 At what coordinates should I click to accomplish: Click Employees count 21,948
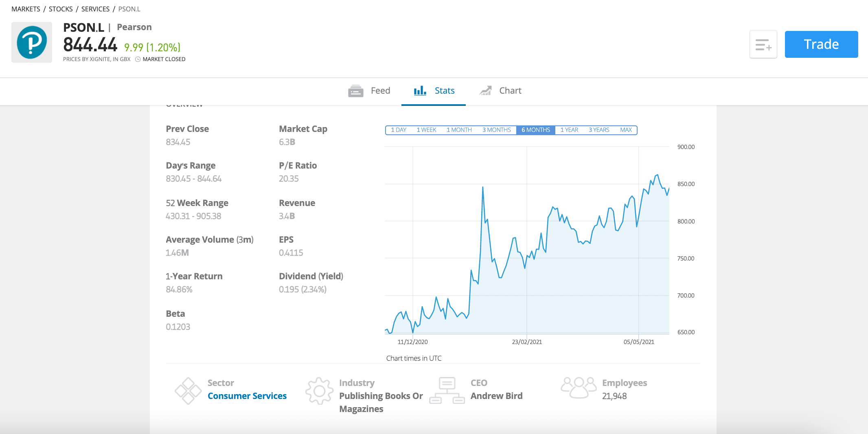pos(614,396)
